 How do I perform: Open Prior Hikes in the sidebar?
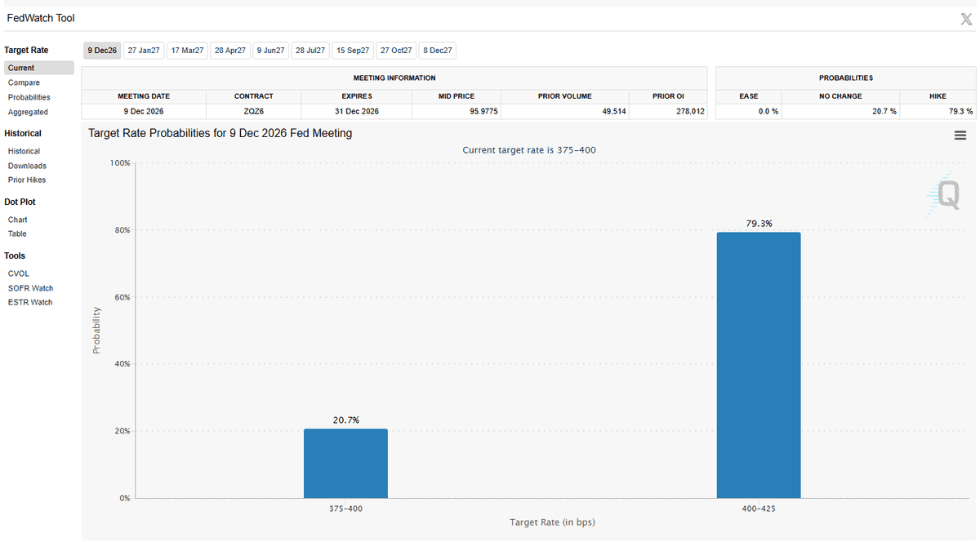click(x=27, y=180)
